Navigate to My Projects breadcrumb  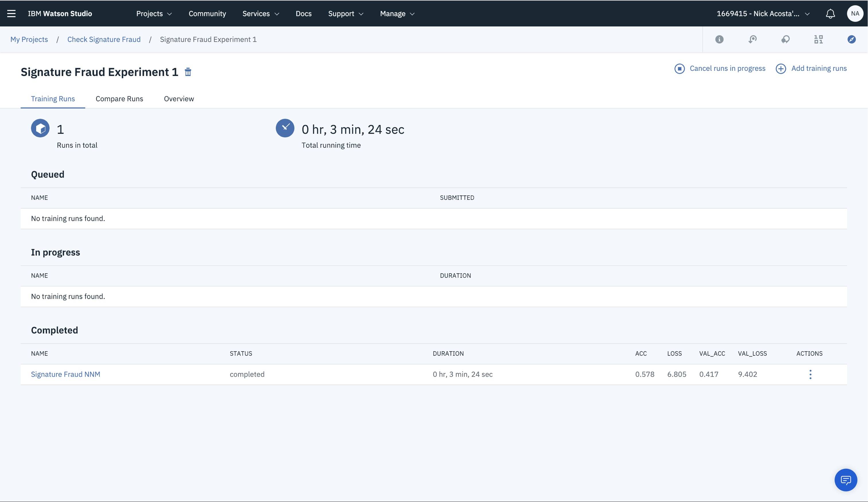(x=29, y=39)
